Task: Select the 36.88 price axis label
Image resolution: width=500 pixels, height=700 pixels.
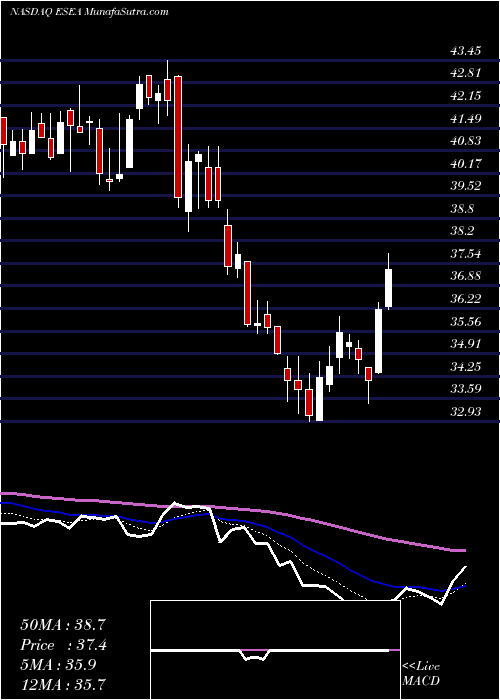Action: [466, 276]
